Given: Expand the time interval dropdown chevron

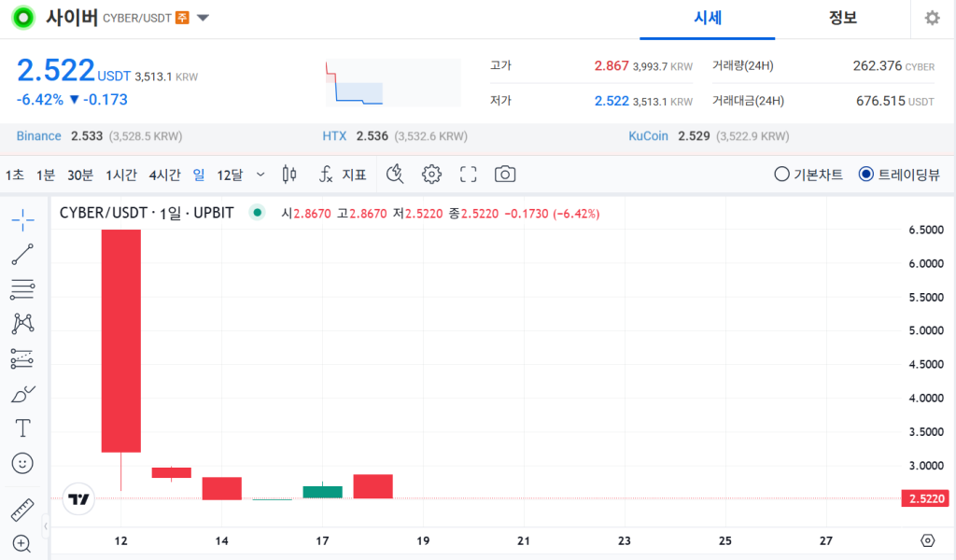Looking at the screenshot, I should point(260,175).
